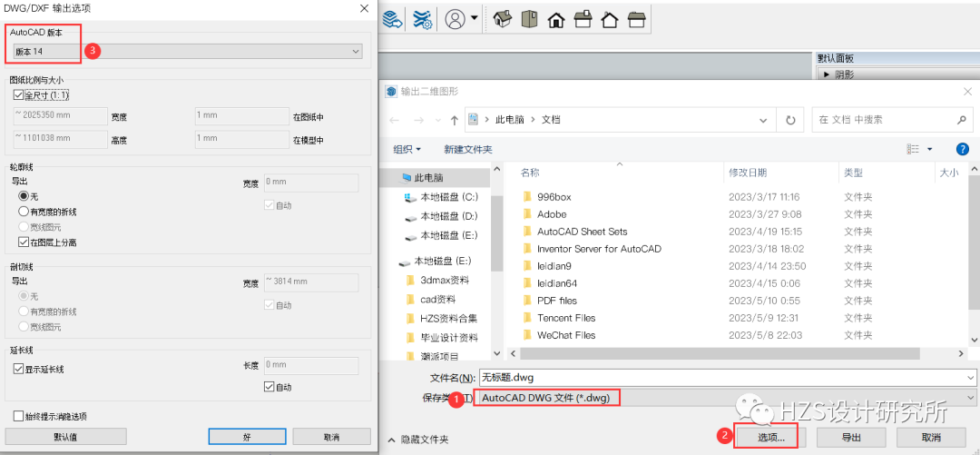Click the Adobe folder icon

click(x=527, y=214)
